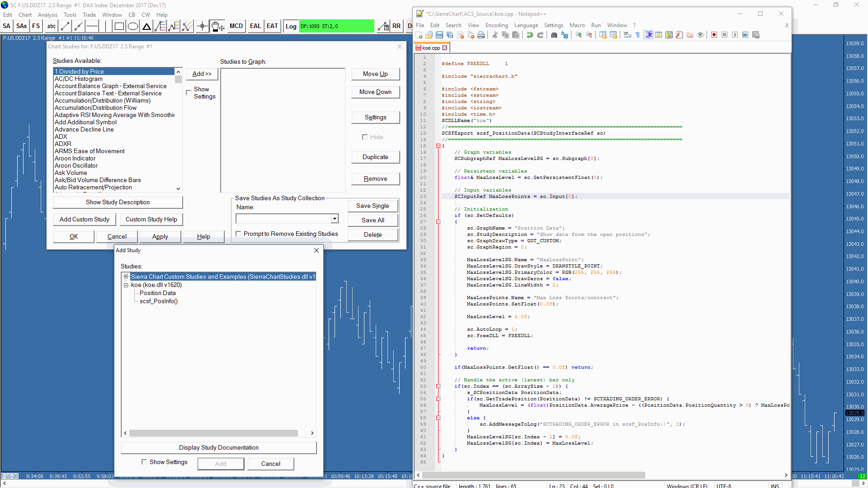Open the Analysis menu in Sierra Chart
This screenshot has height=488, width=868.
47,15
